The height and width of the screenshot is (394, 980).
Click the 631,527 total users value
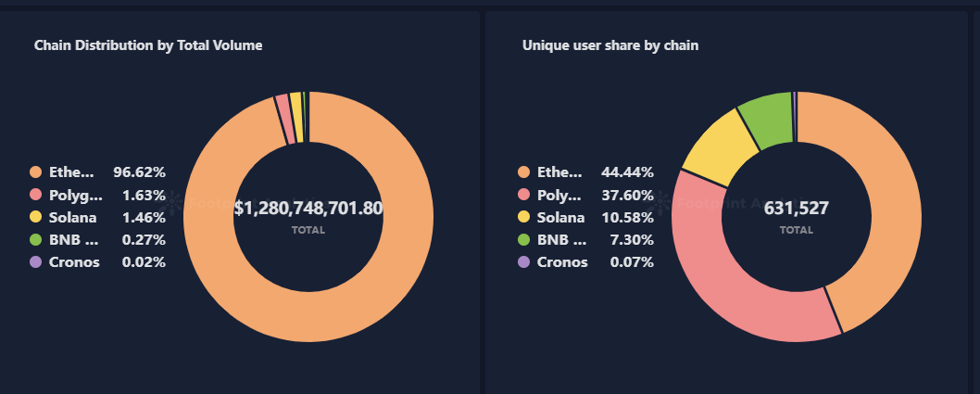pos(797,208)
